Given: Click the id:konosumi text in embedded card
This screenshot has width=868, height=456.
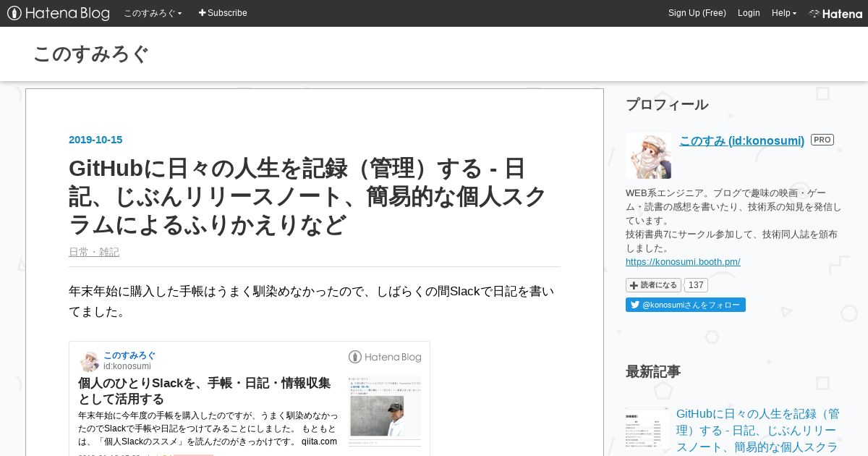Looking at the screenshot, I should [x=127, y=366].
